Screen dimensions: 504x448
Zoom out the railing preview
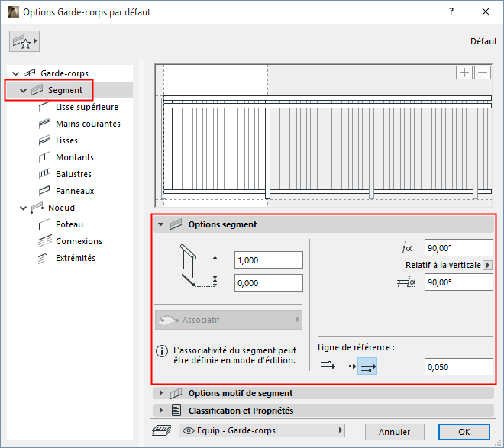[483, 73]
